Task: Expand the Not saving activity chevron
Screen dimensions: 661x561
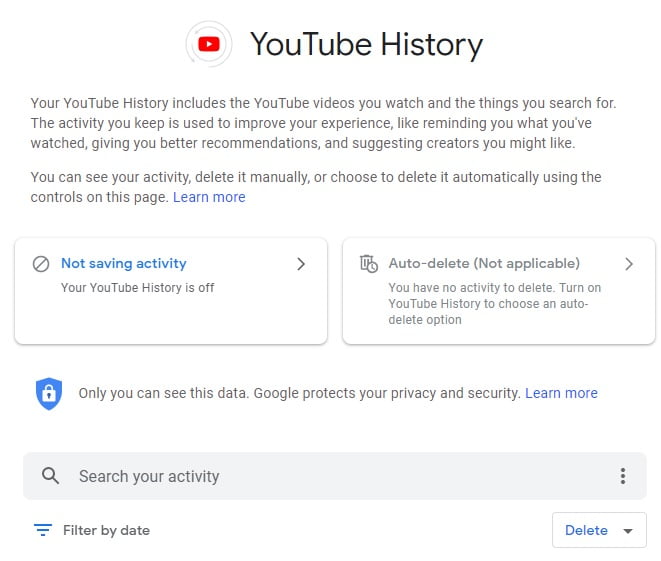Action: 301,264
